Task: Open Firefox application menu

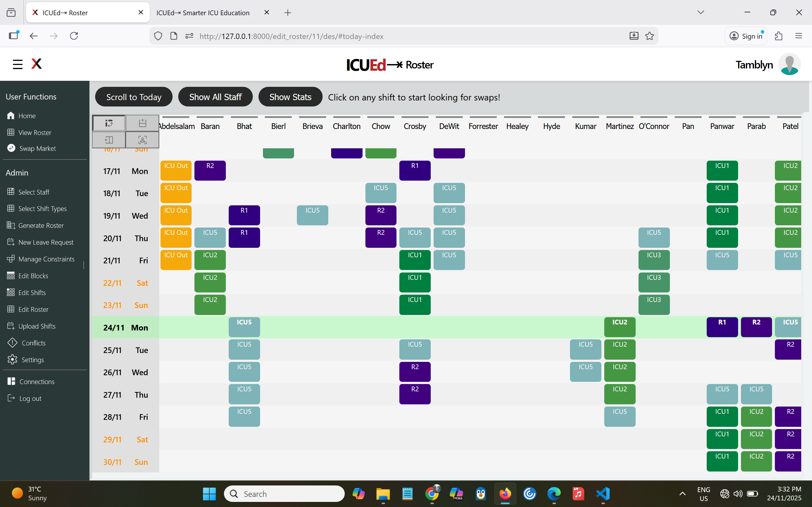Action: (798, 36)
